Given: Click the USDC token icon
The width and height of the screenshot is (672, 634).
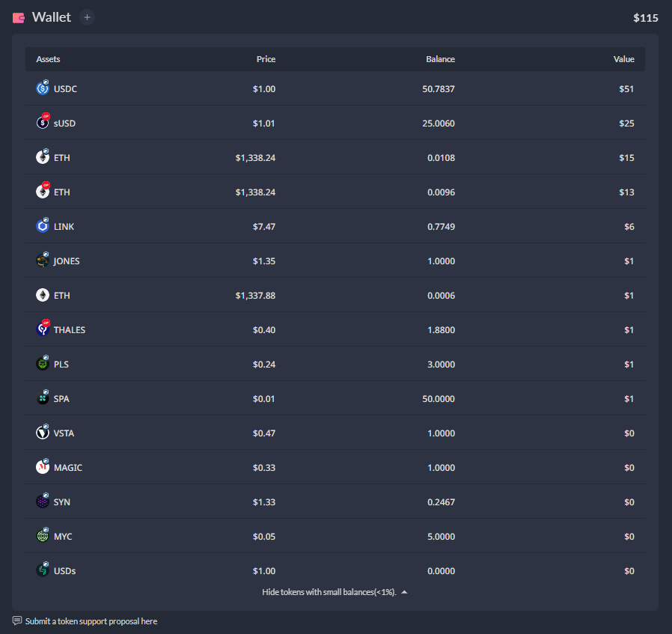Looking at the screenshot, I should [x=43, y=88].
